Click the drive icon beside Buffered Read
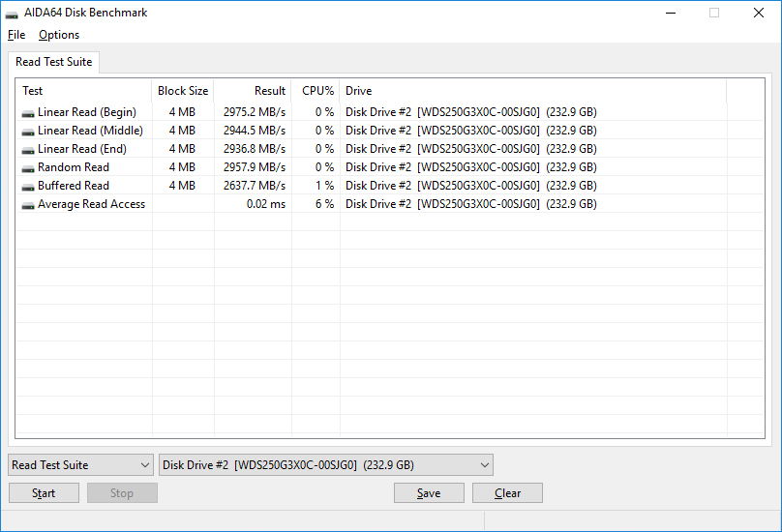This screenshot has width=782, height=532. coord(28,188)
